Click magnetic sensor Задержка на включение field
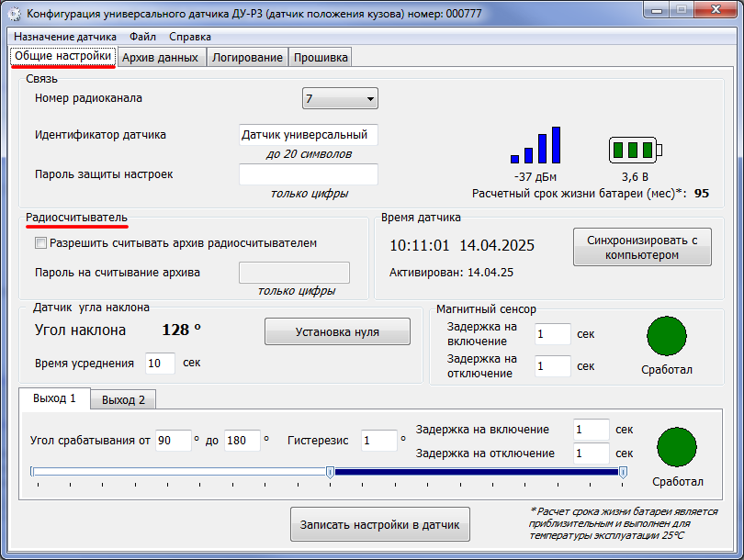Image resolution: width=744 pixels, height=560 pixels. (553, 334)
